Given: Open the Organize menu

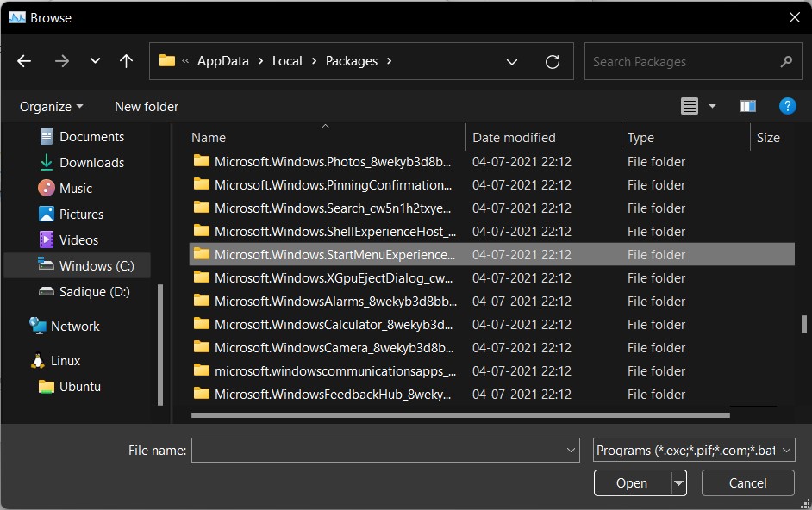Looking at the screenshot, I should 51,107.
